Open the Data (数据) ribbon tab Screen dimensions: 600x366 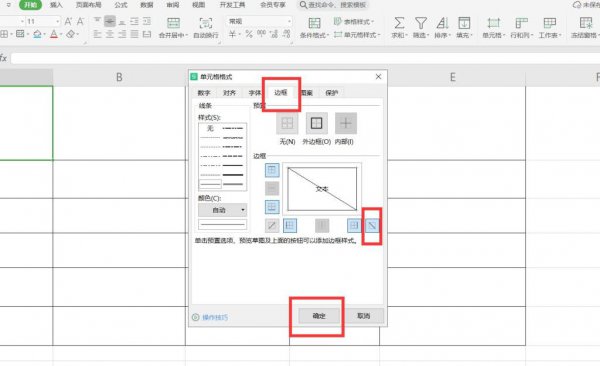(147, 5)
